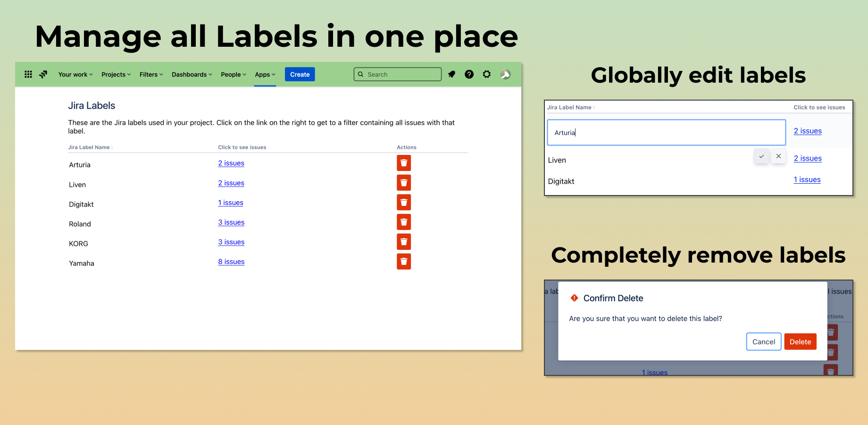Click the Actions column header

pos(407,147)
